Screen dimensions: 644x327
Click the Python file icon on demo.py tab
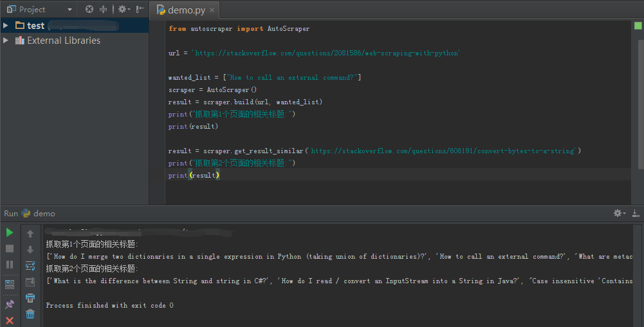pos(161,10)
